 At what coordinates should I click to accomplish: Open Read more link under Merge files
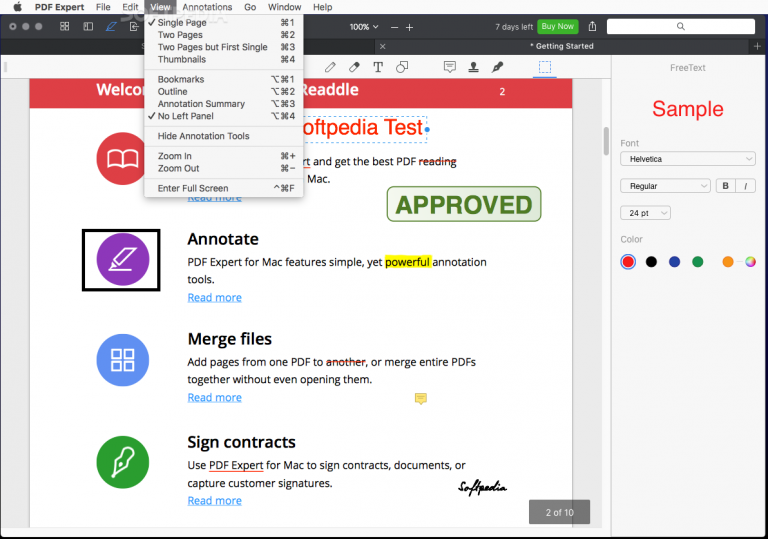[215, 397]
